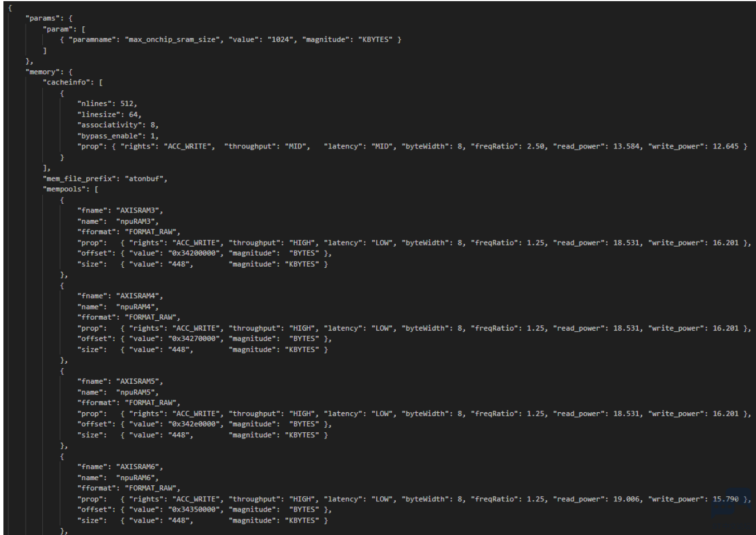Click the "AXISRAM5" fname value

pyautogui.click(x=139, y=381)
